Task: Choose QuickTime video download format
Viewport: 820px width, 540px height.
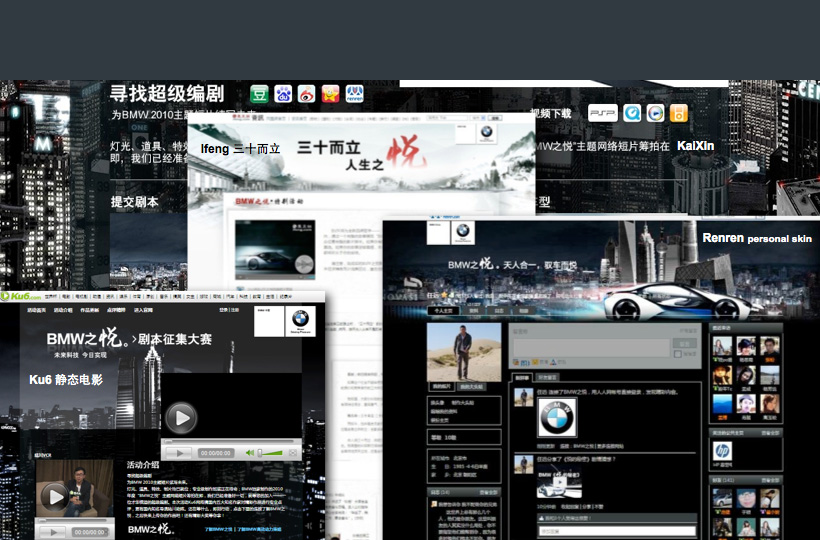Action: [632, 113]
